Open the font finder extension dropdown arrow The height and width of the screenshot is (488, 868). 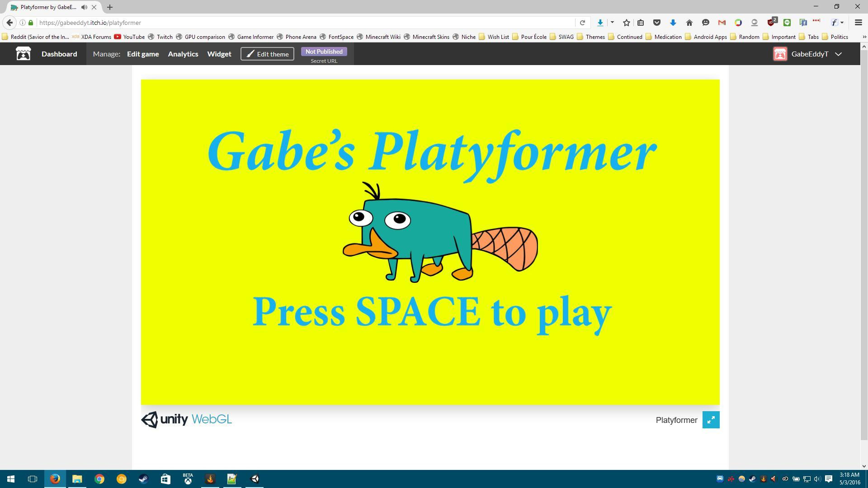[842, 23]
